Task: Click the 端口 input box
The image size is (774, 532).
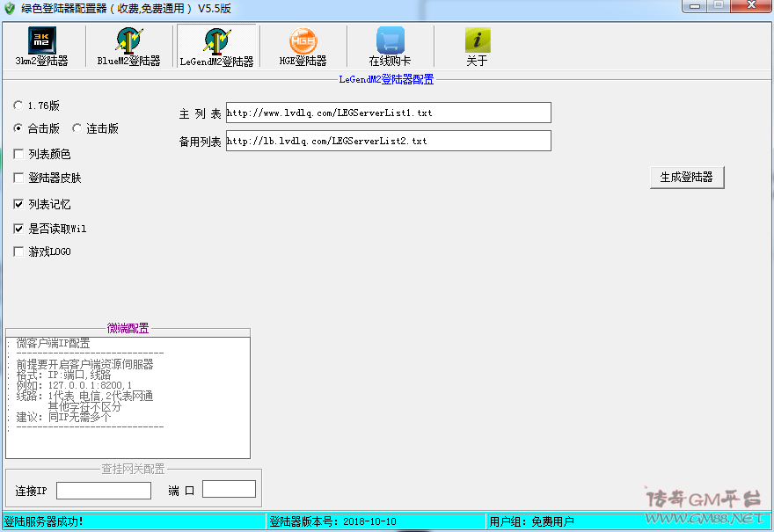Action: [x=229, y=489]
